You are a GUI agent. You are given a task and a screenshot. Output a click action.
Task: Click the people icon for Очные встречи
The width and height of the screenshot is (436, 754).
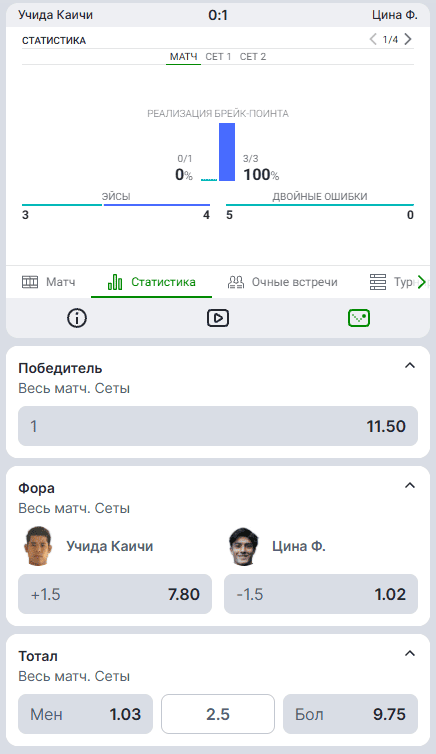(236, 282)
